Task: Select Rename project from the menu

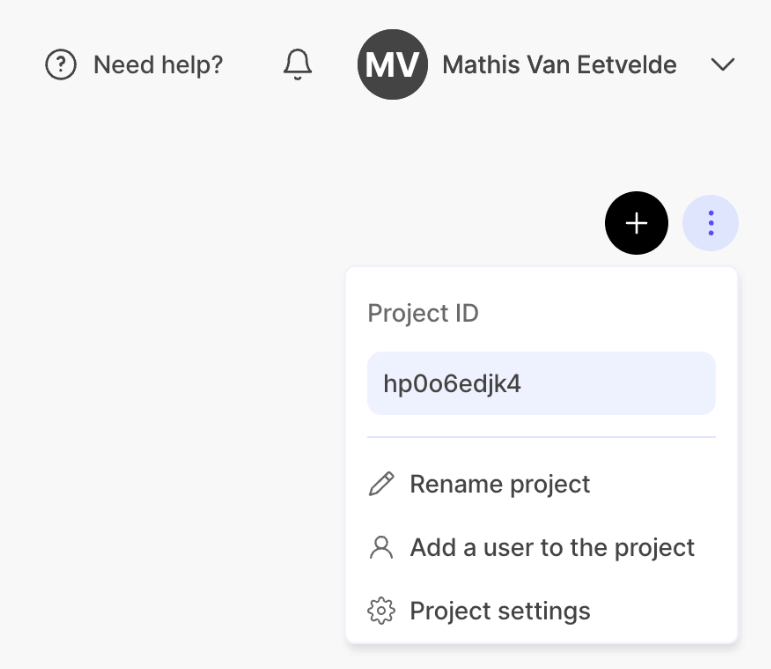Action: (x=499, y=485)
